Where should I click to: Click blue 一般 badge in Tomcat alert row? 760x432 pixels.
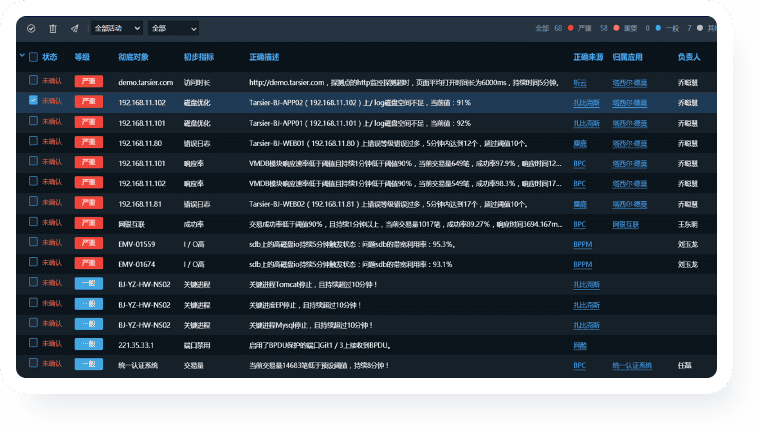coord(89,283)
